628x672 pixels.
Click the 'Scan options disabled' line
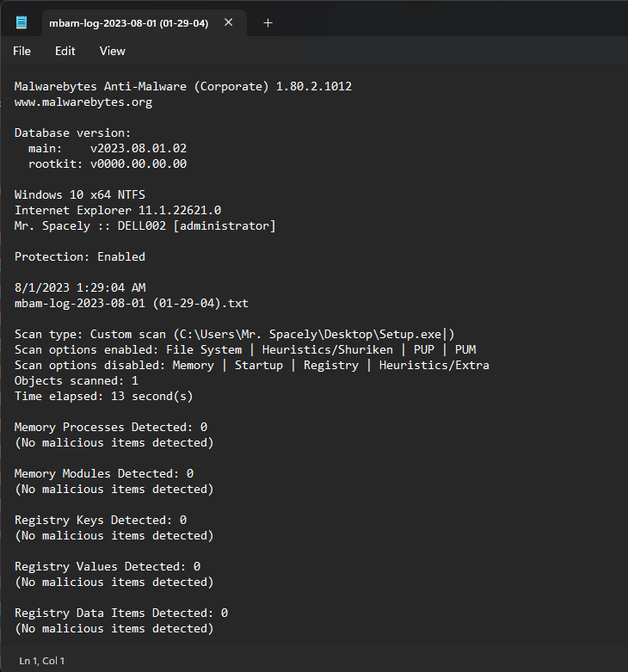tap(252, 365)
